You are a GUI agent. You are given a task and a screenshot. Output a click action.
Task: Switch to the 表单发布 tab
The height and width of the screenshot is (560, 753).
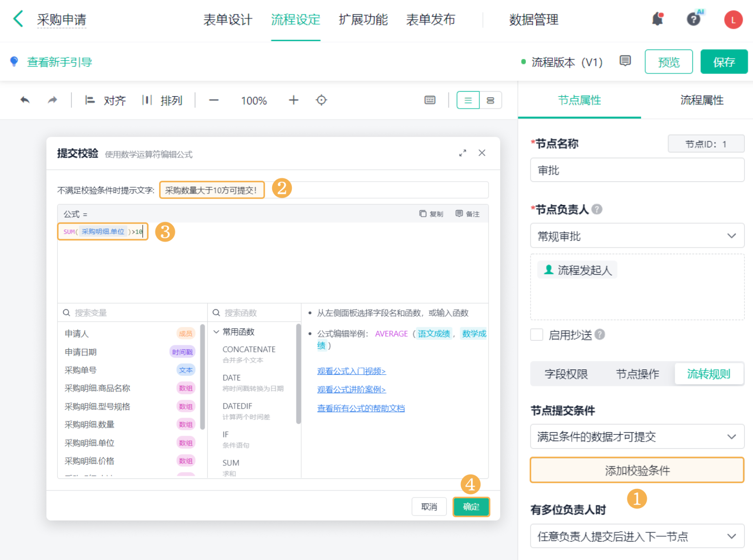coord(431,20)
